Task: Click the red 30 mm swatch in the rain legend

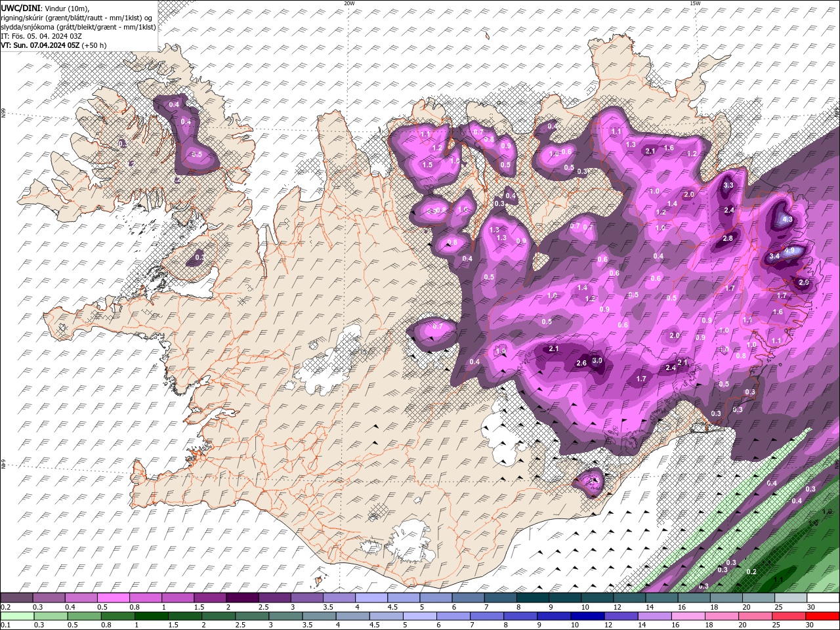Action: (x=824, y=616)
